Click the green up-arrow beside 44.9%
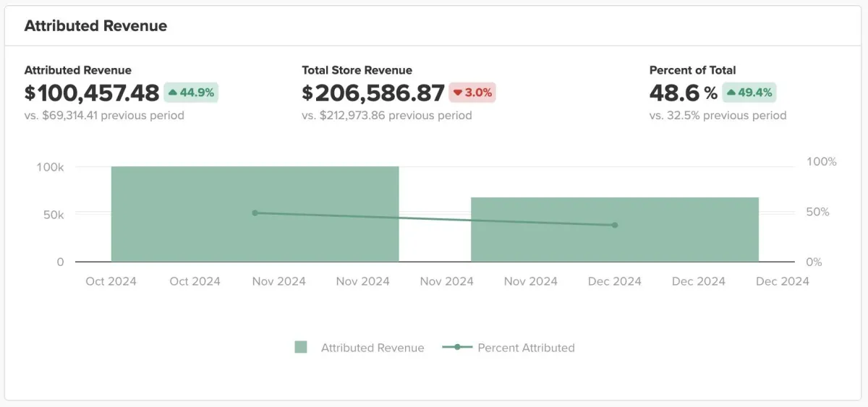Image resolution: width=868 pixels, height=407 pixels. [174, 93]
